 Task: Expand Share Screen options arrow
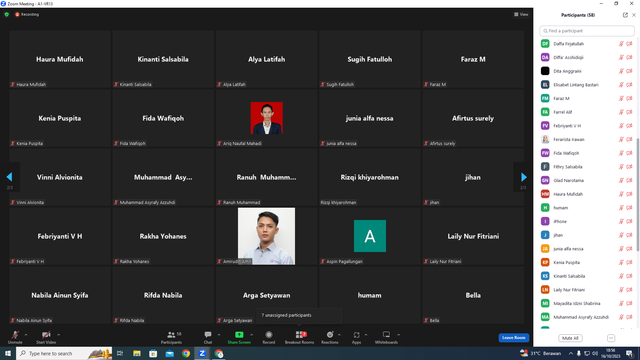coord(251,335)
